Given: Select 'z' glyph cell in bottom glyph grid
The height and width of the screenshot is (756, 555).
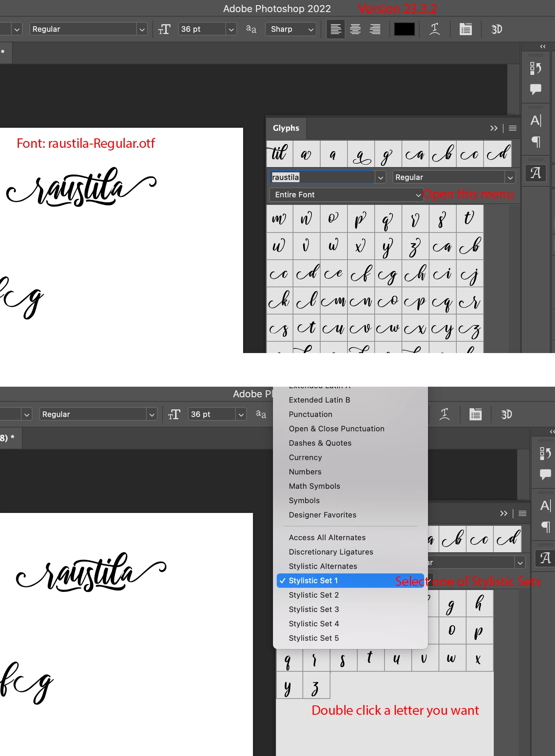Looking at the screenshot, I should tap(316, 685).
